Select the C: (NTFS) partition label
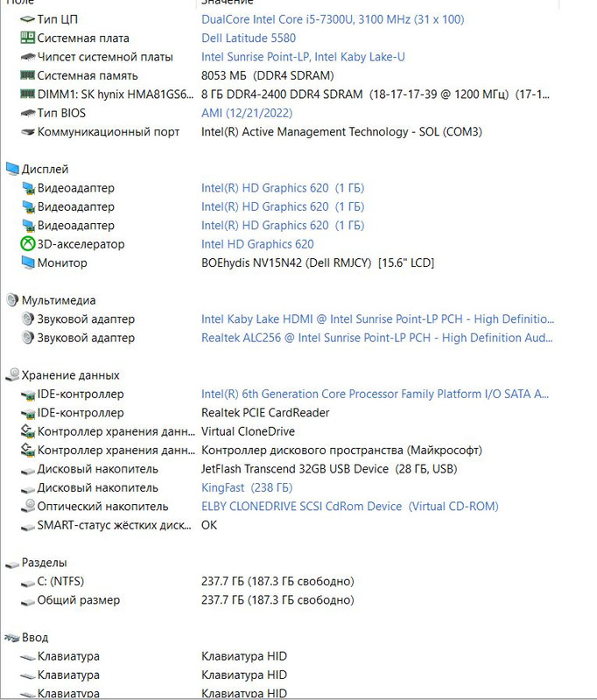The image size is (597, 700). pyautogui.click(x=60, y=581)
